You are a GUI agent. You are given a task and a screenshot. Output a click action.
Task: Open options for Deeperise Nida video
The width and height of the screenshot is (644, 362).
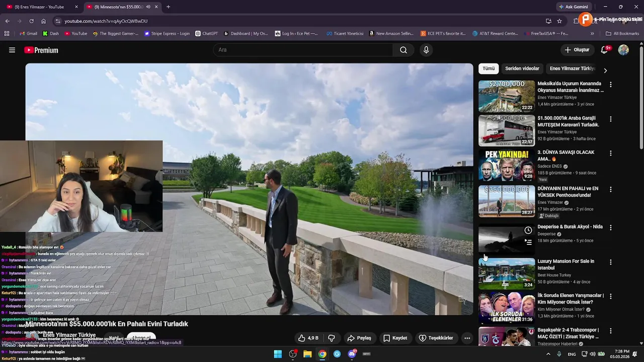[611, 228]
